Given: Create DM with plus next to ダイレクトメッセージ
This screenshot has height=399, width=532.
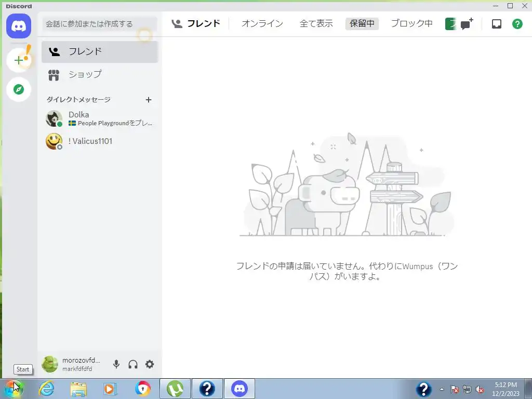Looking at the screenshot, I should (148, 100).
